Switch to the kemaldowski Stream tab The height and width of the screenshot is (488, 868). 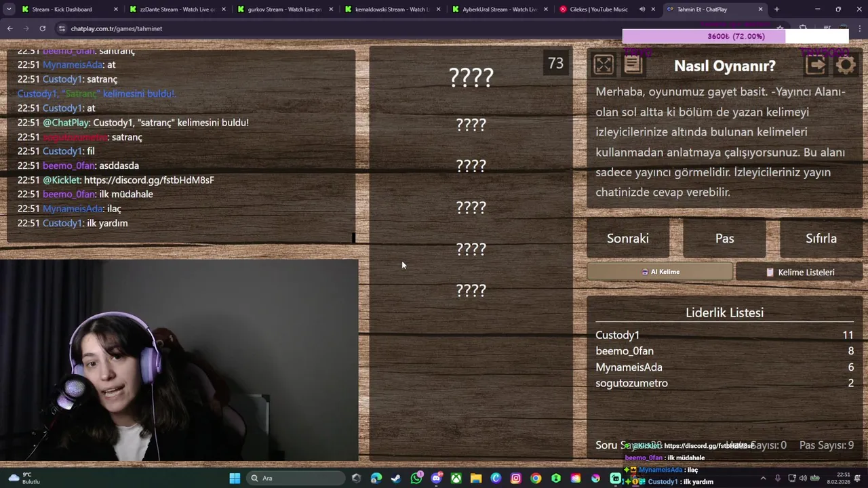392,9
